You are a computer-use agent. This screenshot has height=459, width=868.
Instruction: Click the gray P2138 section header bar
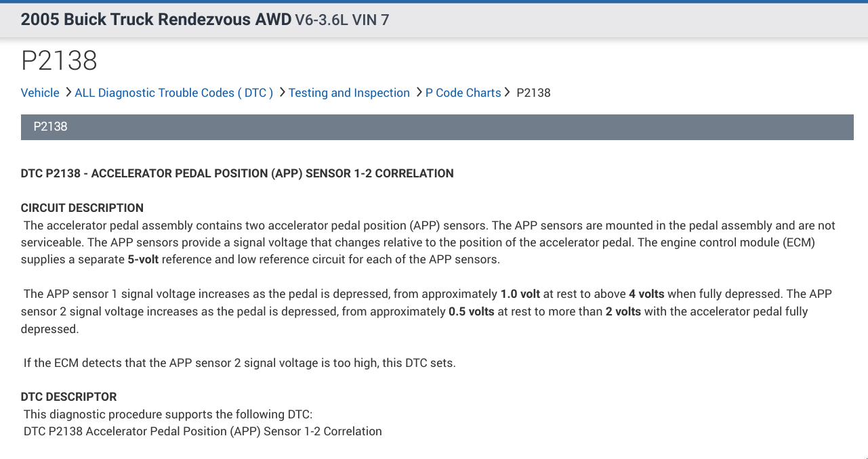click(437, 127)
